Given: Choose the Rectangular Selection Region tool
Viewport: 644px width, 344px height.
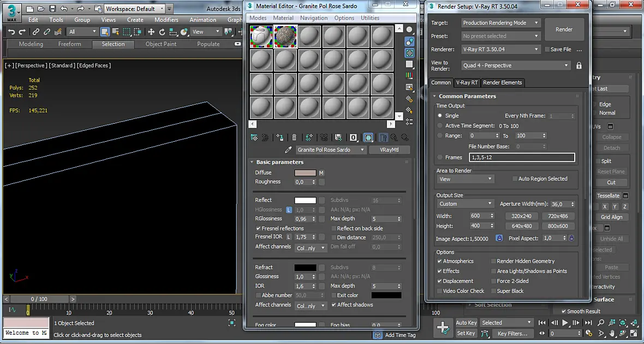Looking at the screenshot, I should pyautogui.click(x=127, y=32).
